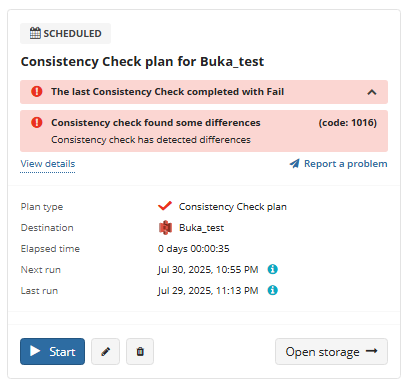Click the red checkmark plan type icon
This screenshot has height=385, width=408.
coord(165,206)
